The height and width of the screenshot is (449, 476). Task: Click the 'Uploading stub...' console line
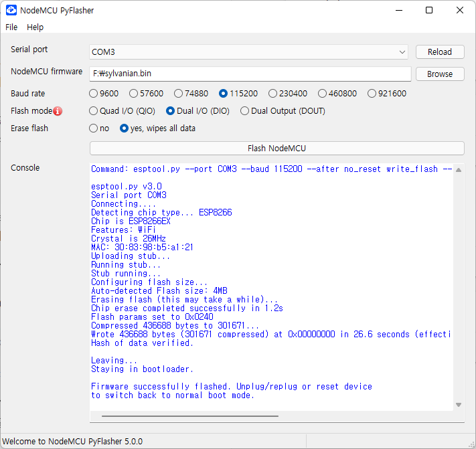[x=131, y=256]
